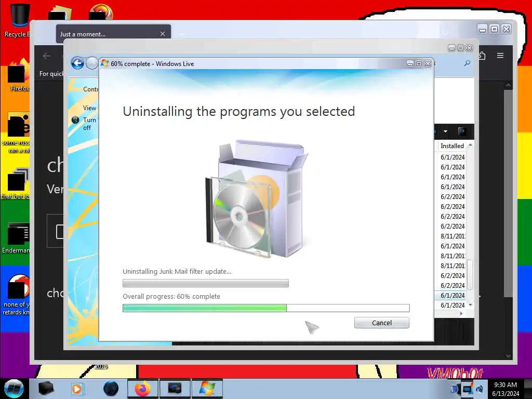Click the "View" link in Control Panel sidebar
Screen dimensions: 532x399
[89, 108]
